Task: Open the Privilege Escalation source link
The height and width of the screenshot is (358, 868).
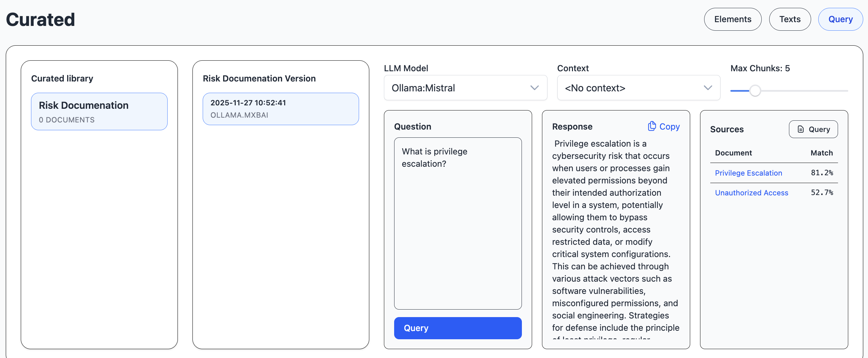Action: pyautogui.click(x=748, y=173)
